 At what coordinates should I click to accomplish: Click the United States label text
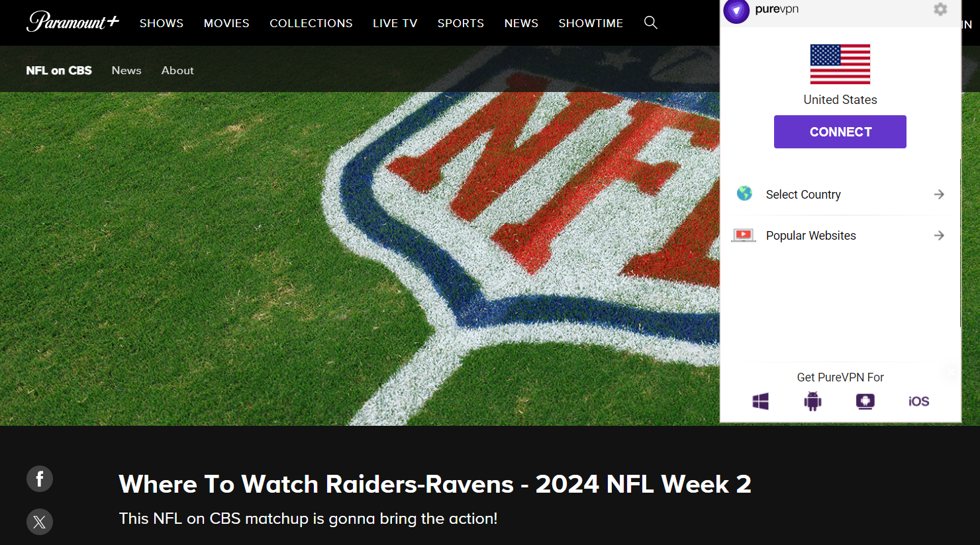pos(840,100)
